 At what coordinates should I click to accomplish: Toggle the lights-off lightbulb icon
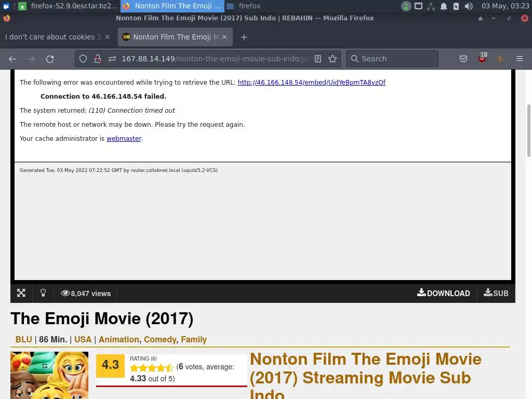pos(43,293)
